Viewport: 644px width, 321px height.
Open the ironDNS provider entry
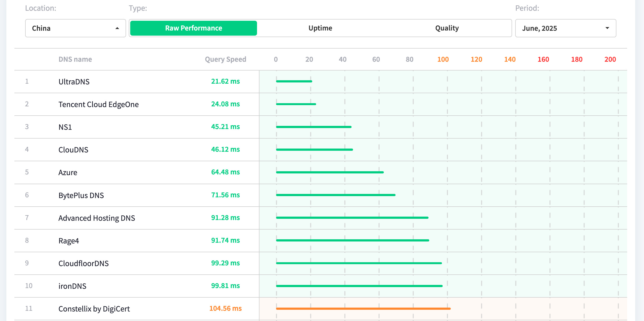[72, 286]
